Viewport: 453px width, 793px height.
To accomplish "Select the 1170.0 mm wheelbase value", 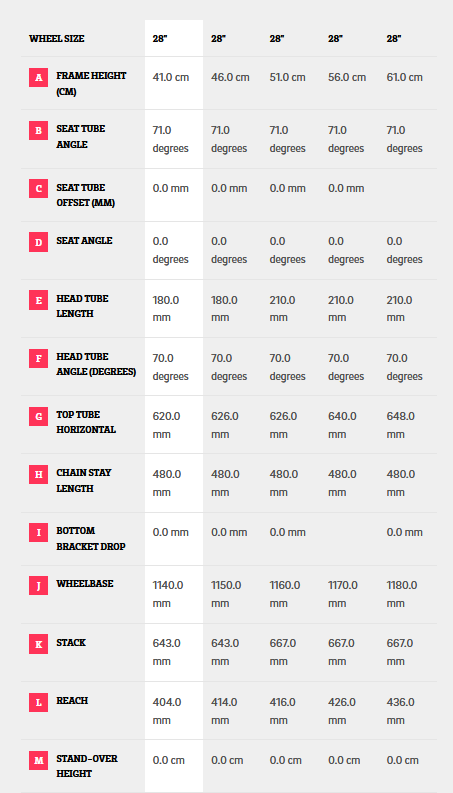I will [343, 594].
